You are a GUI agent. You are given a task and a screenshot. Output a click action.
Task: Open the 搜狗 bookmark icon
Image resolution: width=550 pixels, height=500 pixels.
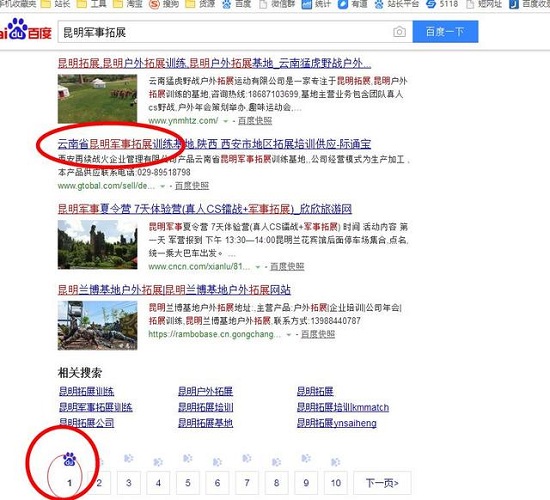(154, 4)
